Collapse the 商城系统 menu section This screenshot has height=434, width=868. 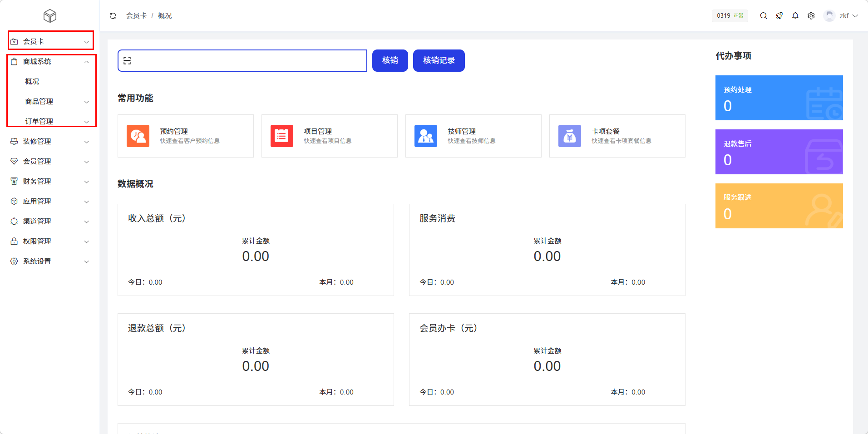[x=50, y=61]
